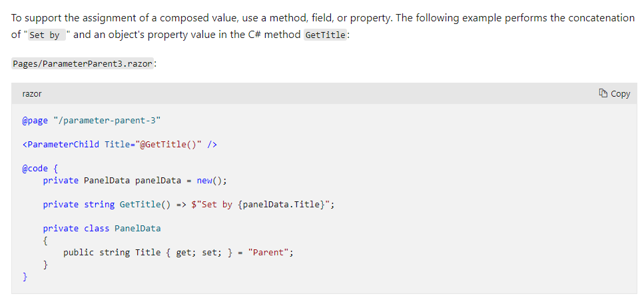
Task: Click the inline 'Set by' code snippet
Action: (x=47, y=35)
